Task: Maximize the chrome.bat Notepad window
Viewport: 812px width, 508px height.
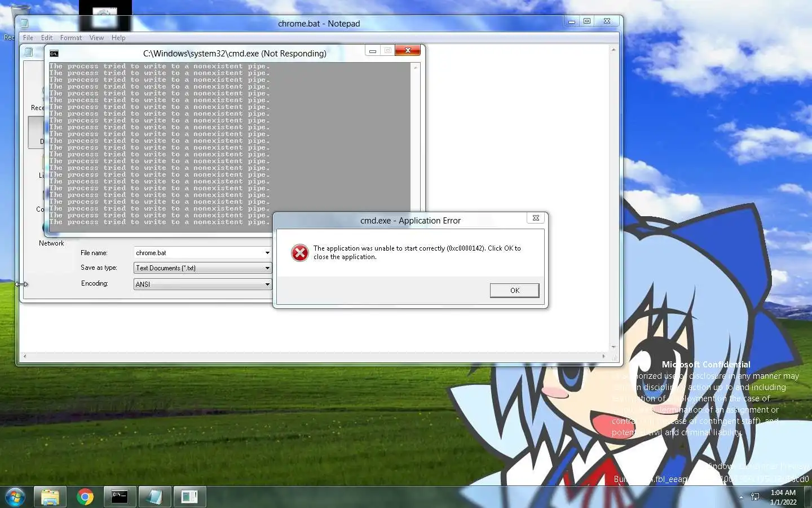Action: (x=587, y=21)
